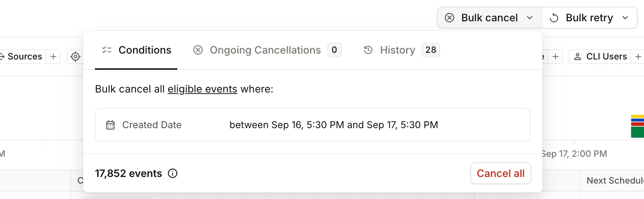The image size is (644, 199).
Task: Add a filter with Sources plus icon
Action: click(x=53, y=57)
